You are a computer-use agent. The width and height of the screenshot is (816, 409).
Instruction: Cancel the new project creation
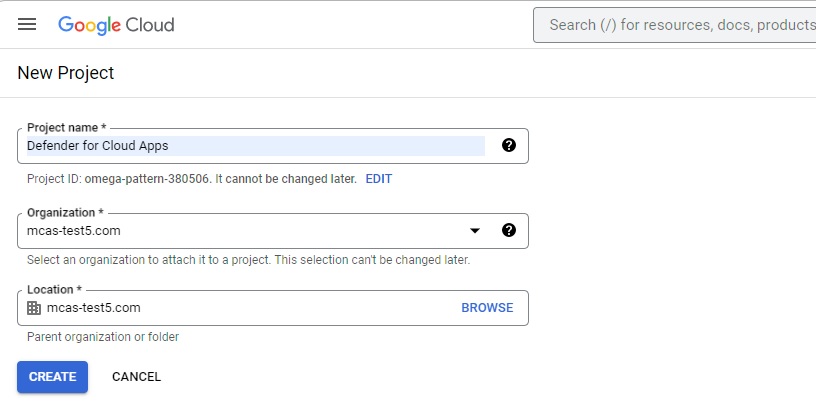[x=136, y=377]
